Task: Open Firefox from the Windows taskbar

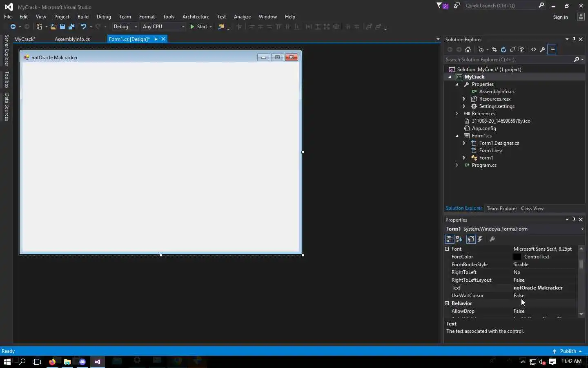Action: tap(52, 362)
